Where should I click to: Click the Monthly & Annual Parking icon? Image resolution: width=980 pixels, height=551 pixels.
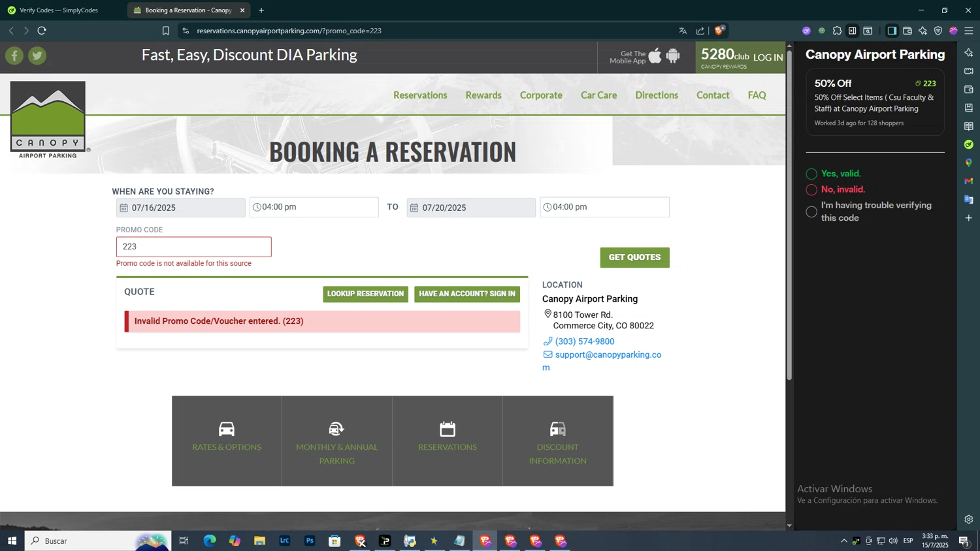tap(336, 429)
